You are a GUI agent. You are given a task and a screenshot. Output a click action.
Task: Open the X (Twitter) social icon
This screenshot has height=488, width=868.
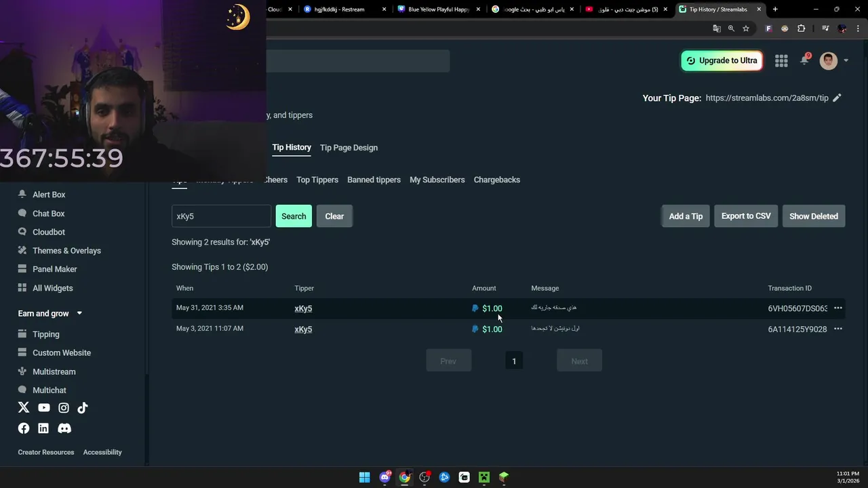coord(24,408)
